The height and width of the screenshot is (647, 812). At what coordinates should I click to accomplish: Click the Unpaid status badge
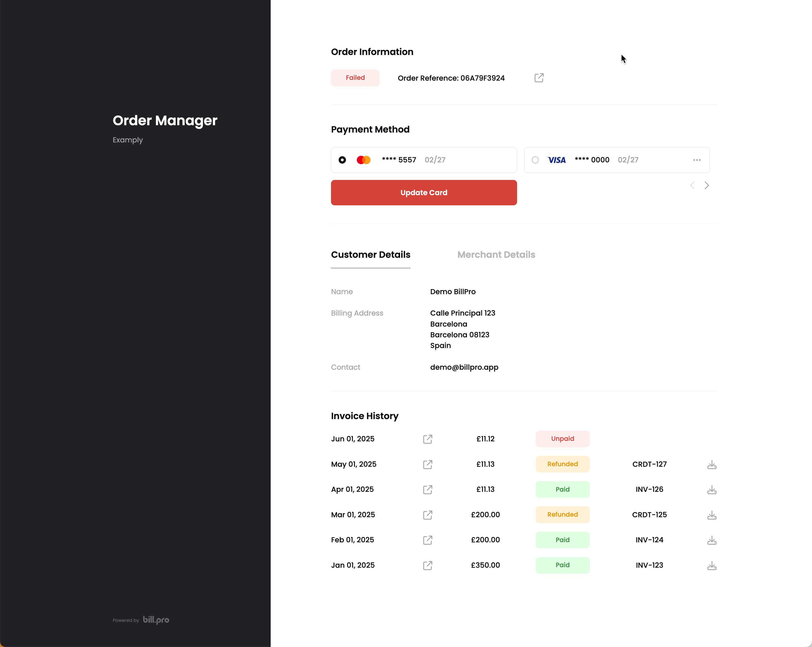[x=562, y=439]
